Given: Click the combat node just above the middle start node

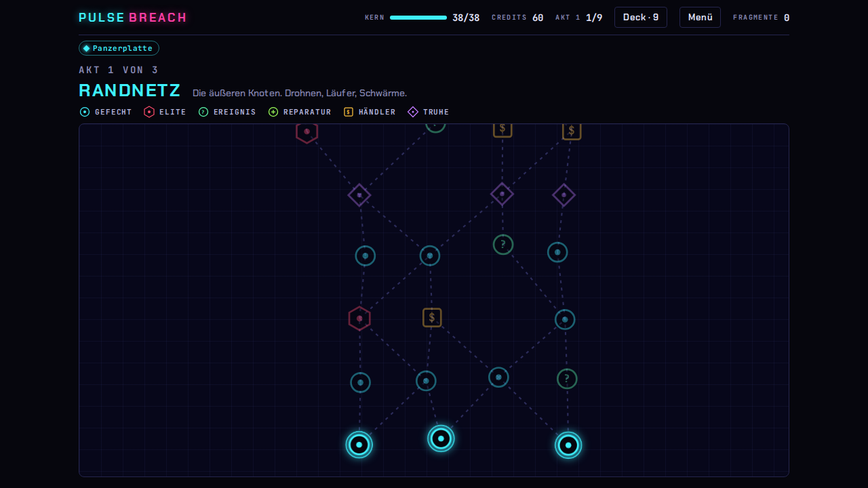Looking at the screenshot, I should pyautogui.click(x=426, y=381).
